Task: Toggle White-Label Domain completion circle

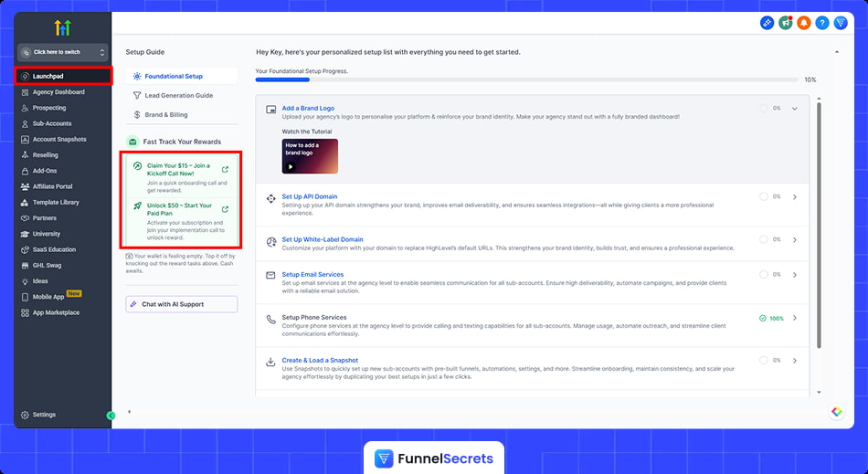Action: coord(763,239)
